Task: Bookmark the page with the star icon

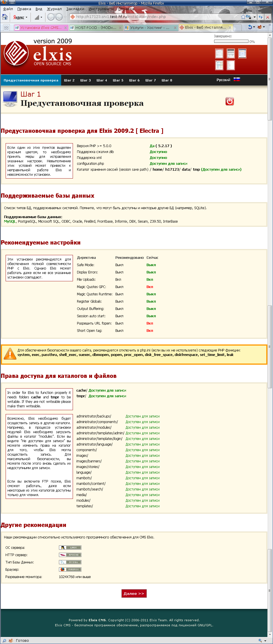Action: point(243,17)
